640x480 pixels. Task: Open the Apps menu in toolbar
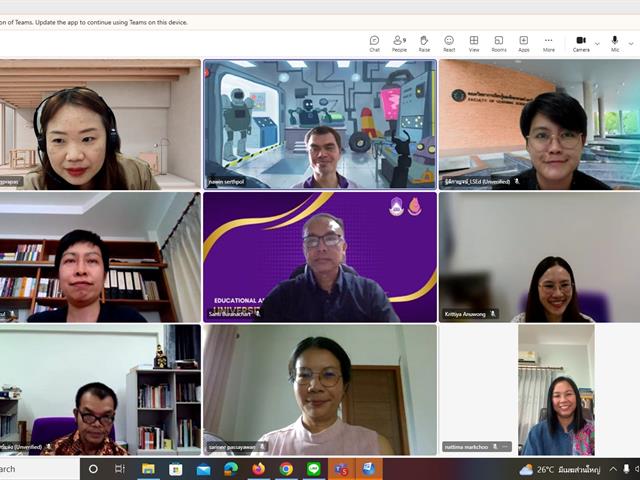pos(523,43)
